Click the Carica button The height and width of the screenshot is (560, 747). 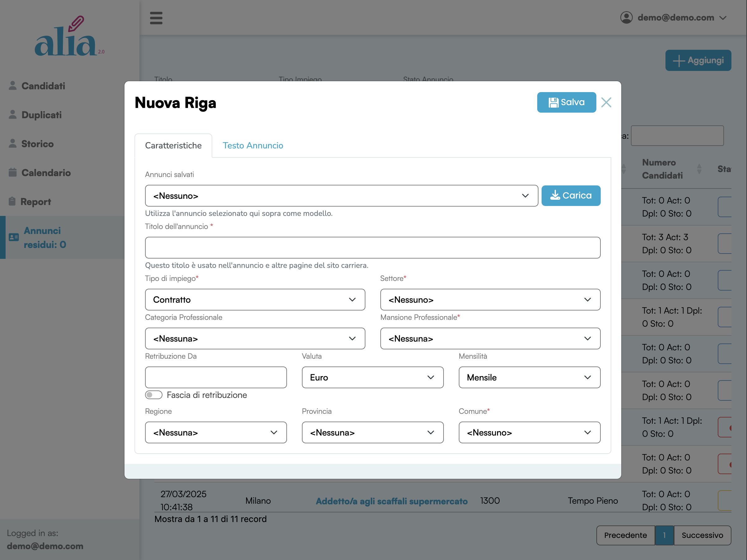click(571, 195)
